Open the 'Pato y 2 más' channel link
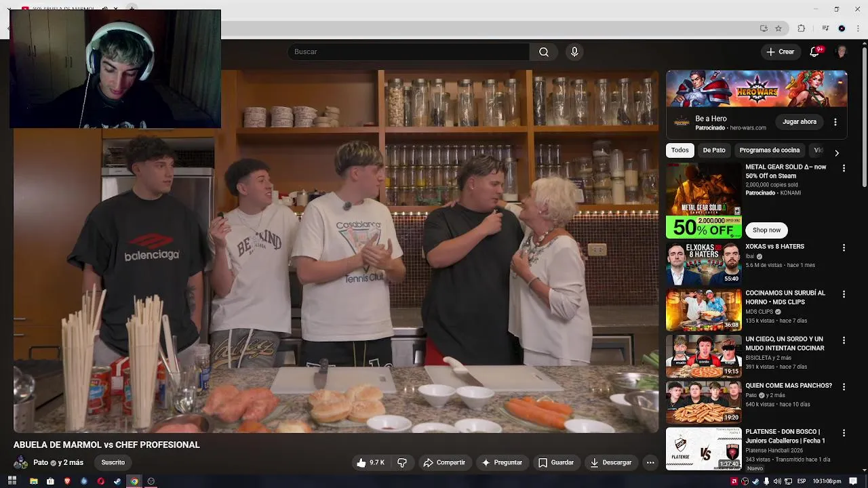868x488 pixels. pos(58,463)
